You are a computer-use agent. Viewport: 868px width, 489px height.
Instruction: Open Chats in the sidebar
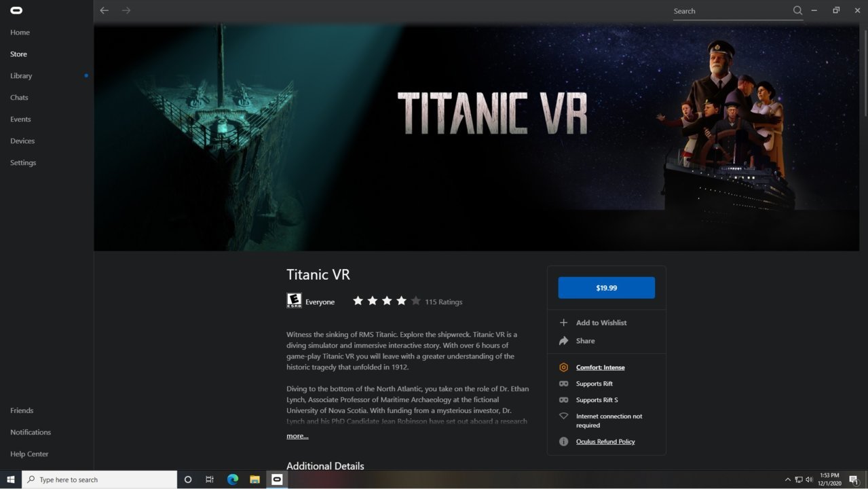[19, 98]
